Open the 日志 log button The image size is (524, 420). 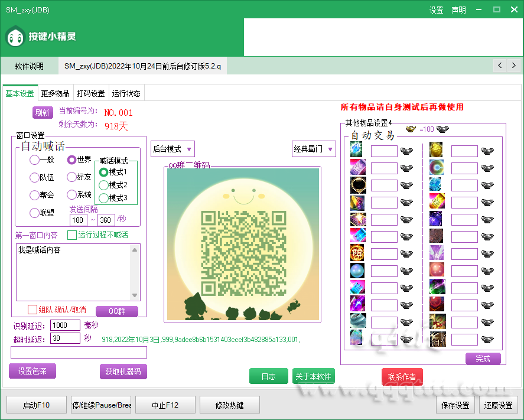pos(269,376)
